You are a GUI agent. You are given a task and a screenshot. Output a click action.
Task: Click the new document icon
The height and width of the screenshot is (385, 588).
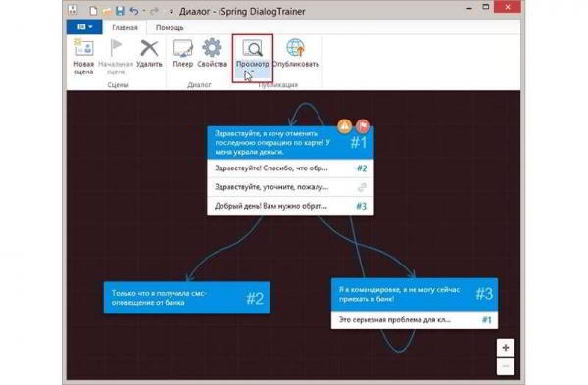tap(93, 11)
